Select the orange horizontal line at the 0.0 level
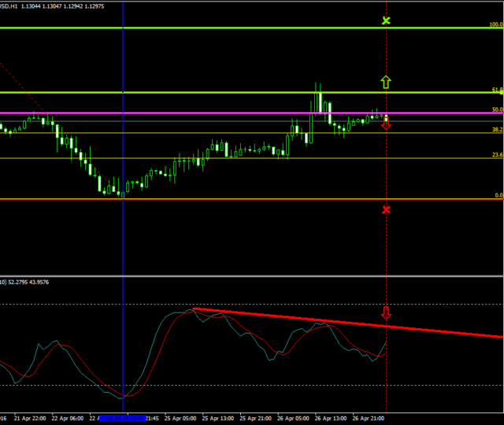Viewport: 504px width, 425px height. (x=236, y=199)
